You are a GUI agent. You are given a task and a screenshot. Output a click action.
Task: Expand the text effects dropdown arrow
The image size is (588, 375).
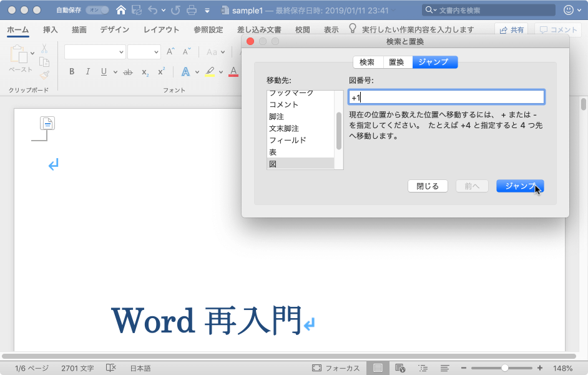pyautogui.click(x=197, y=72)
